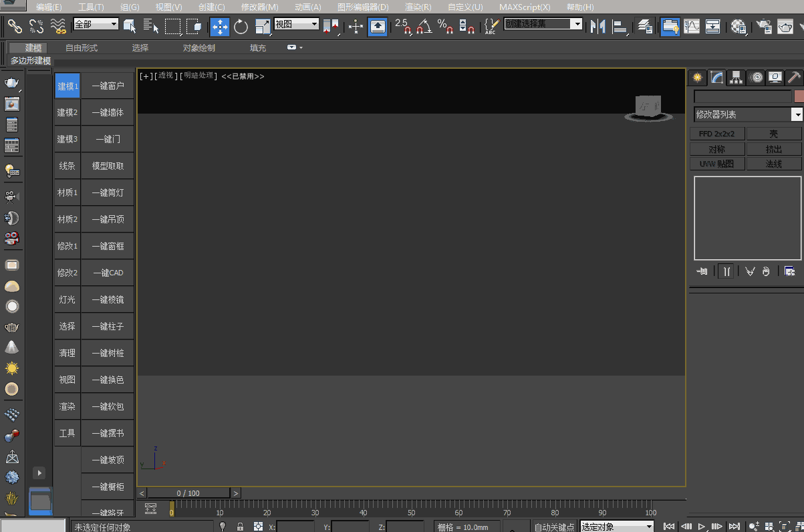
Task: Expand the 修改器列表 modifier list dropdown
Action: (797, 115)
